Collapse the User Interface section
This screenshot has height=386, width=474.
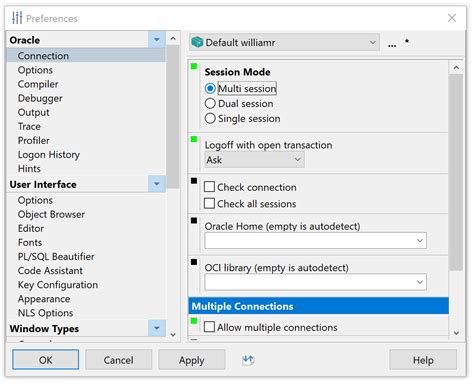point(157,184)
